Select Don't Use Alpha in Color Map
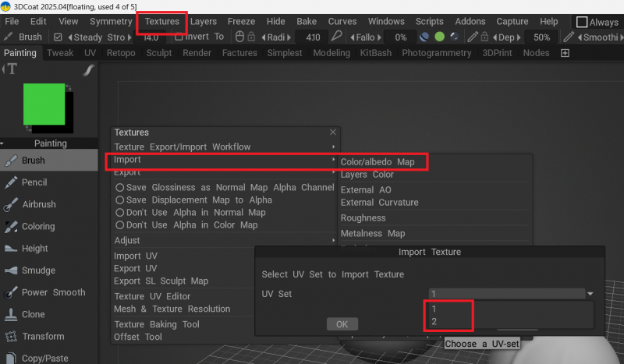The image size is (624, 364). pos(119,225)
